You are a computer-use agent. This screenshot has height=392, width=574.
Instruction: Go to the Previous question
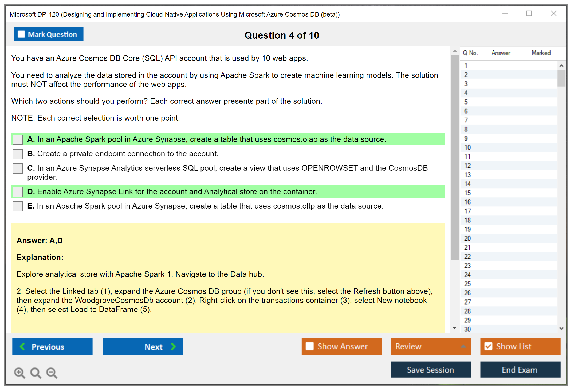coord(52,346)
